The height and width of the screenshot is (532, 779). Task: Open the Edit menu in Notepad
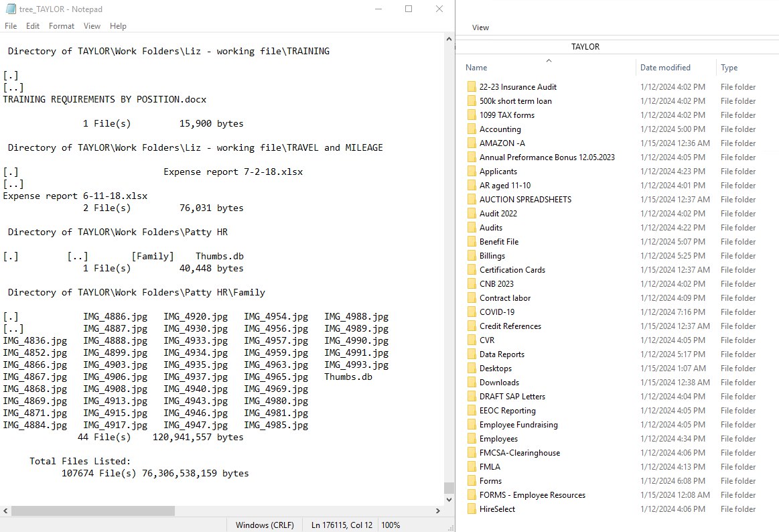click(x=33, y=26)
